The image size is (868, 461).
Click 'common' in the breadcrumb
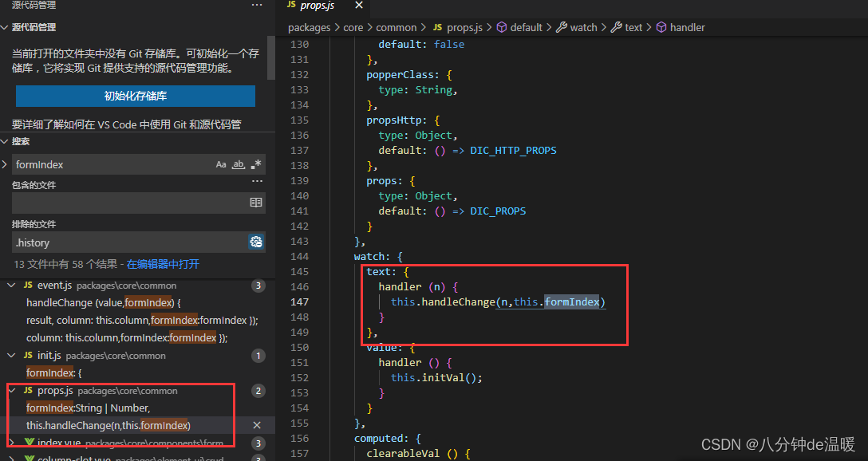[397, 28]
